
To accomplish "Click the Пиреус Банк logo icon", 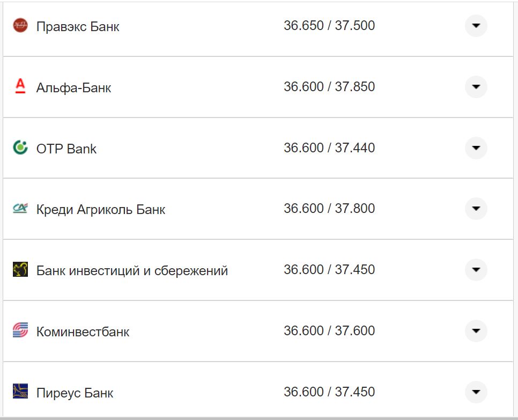I will 20,392.
